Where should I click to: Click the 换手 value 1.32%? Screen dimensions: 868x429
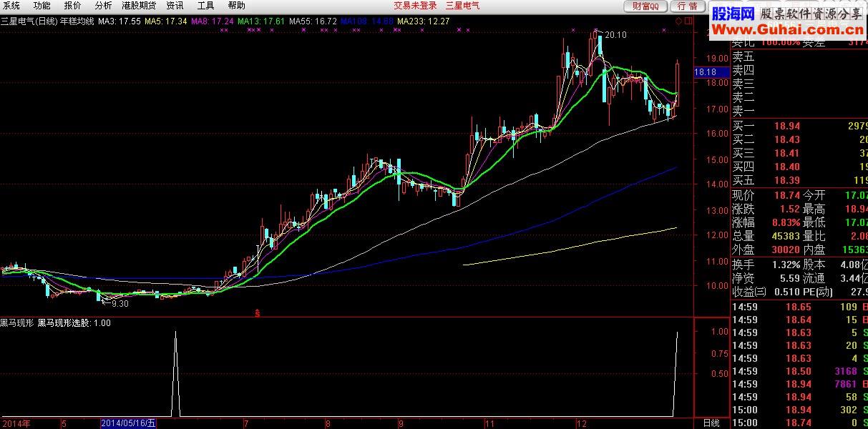click(x=785, y=264)
